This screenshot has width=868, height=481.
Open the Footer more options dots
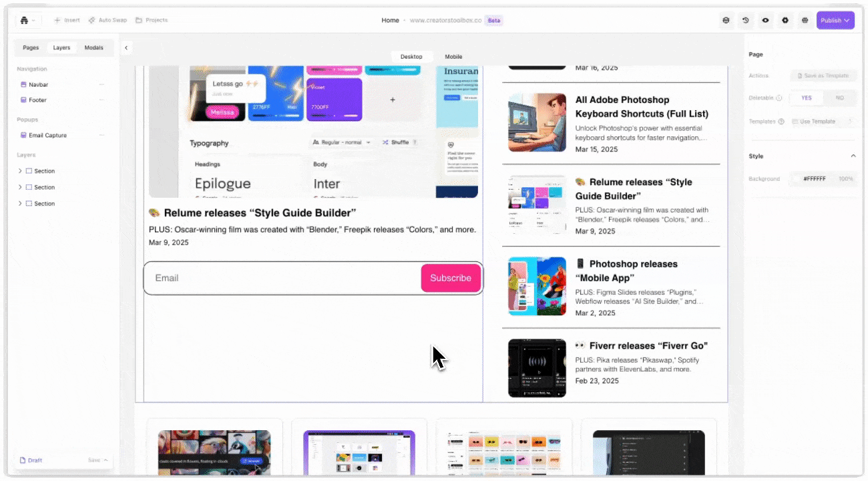click(x=101, y=100)
